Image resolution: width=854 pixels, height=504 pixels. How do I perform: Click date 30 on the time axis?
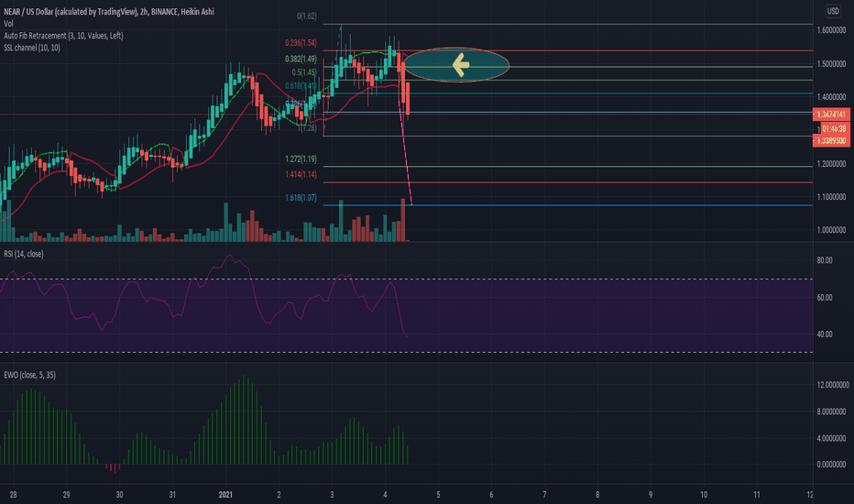tap(119, 495)
